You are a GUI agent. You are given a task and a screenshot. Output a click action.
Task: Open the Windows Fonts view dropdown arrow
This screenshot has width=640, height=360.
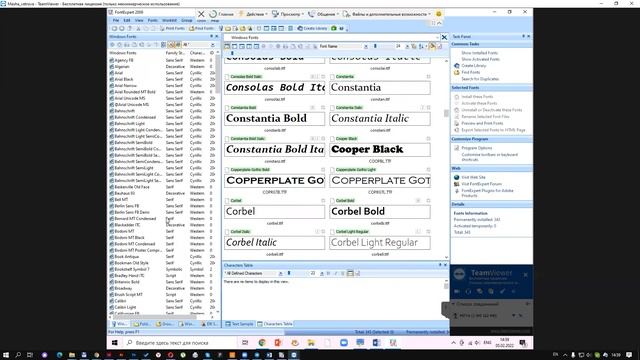pos(437,38)
